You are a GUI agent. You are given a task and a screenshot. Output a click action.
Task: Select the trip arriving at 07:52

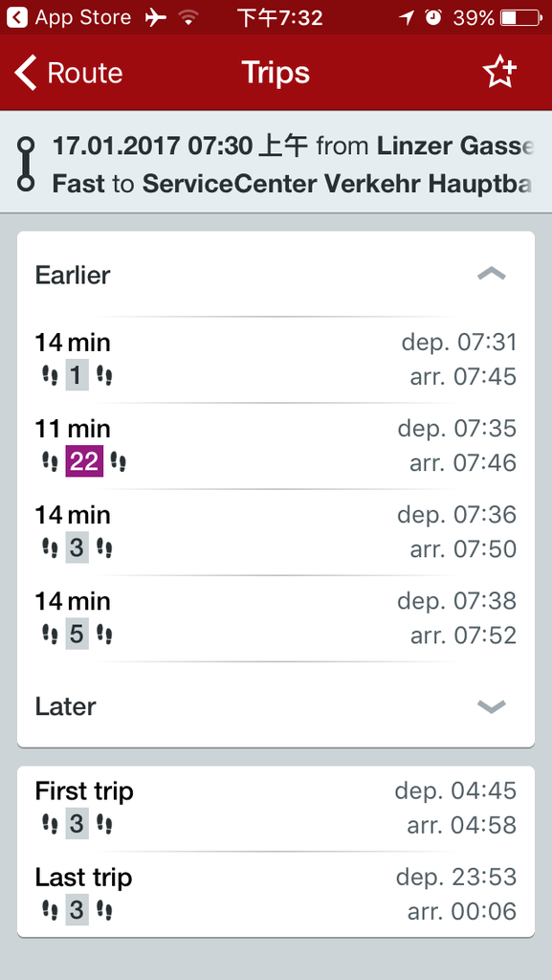click(x=276, y=619)
